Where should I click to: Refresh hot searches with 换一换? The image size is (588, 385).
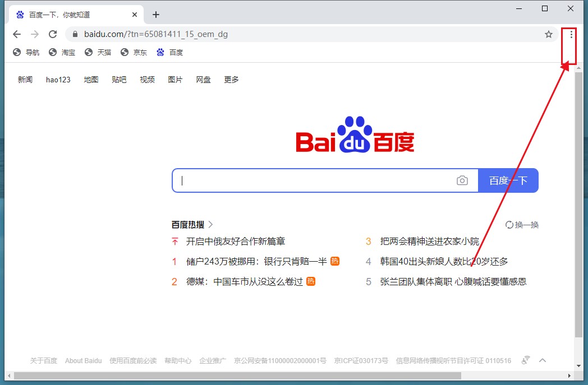[522, 225]
